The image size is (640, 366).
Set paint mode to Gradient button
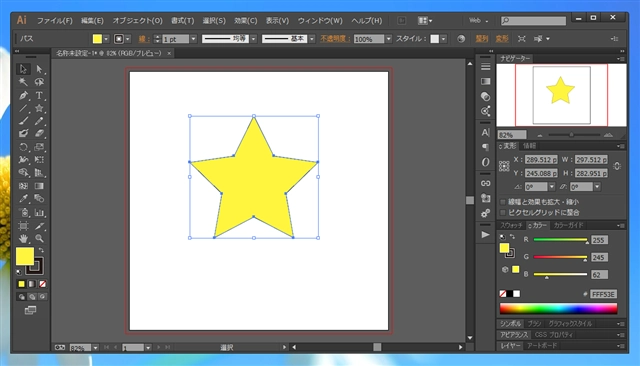click(x=32, y=284)
